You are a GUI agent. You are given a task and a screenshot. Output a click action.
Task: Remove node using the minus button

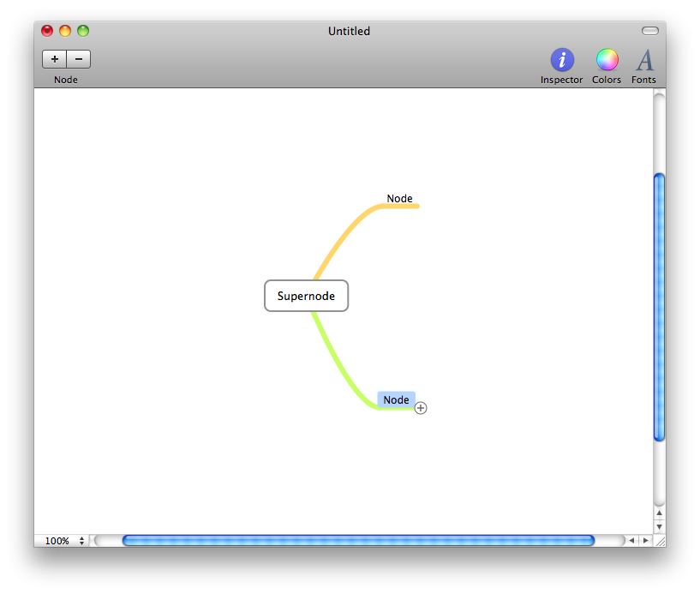[79, 59]
